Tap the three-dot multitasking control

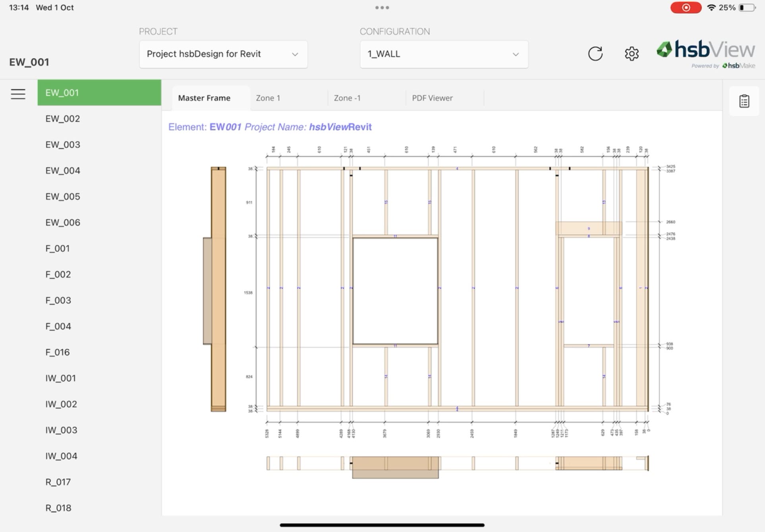[x=382, y=8]
